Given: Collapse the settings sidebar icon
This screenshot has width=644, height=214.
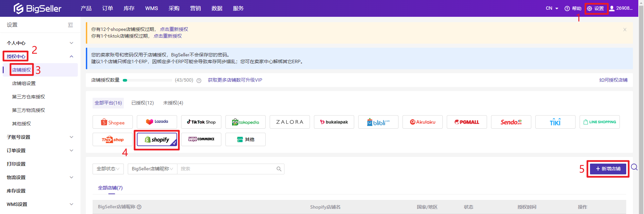Looking at the screenshot, I should point(70,25).
